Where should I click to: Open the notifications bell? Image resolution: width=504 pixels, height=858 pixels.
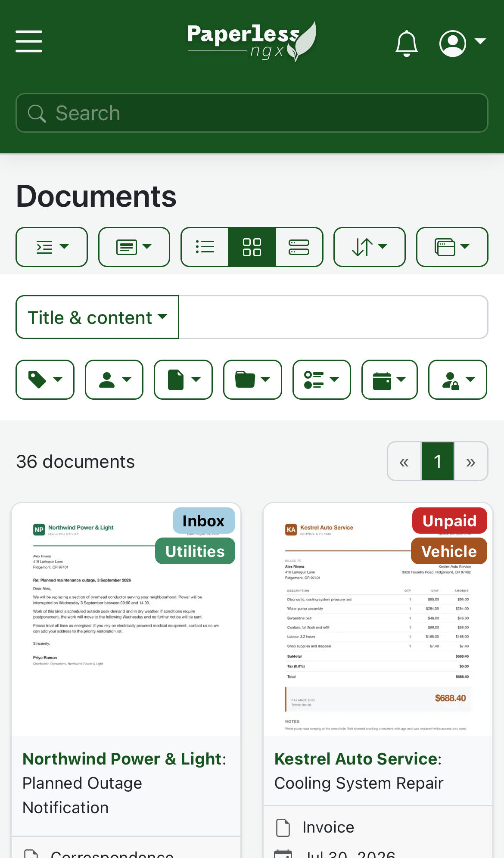pyautogui.click(x=407, y=43)
